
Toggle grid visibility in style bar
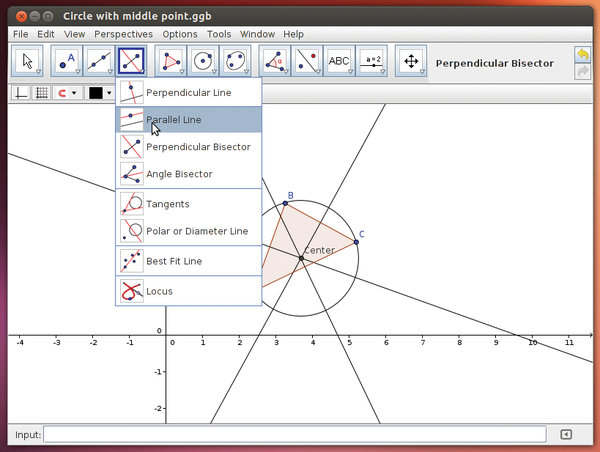pos(42,93)
